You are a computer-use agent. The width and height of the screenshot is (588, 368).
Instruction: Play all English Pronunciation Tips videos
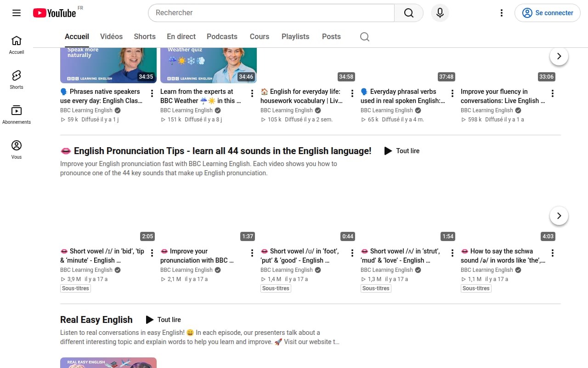tap(401, 151)
